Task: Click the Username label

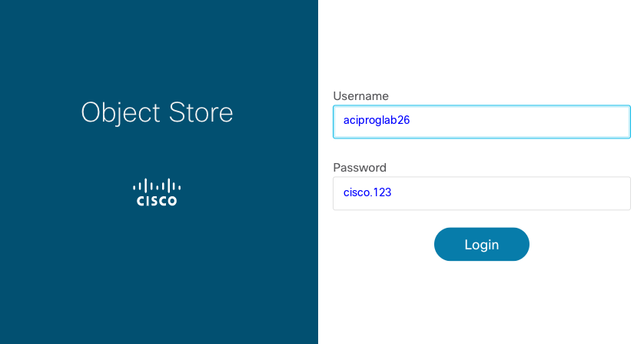Action: (360, 96)
